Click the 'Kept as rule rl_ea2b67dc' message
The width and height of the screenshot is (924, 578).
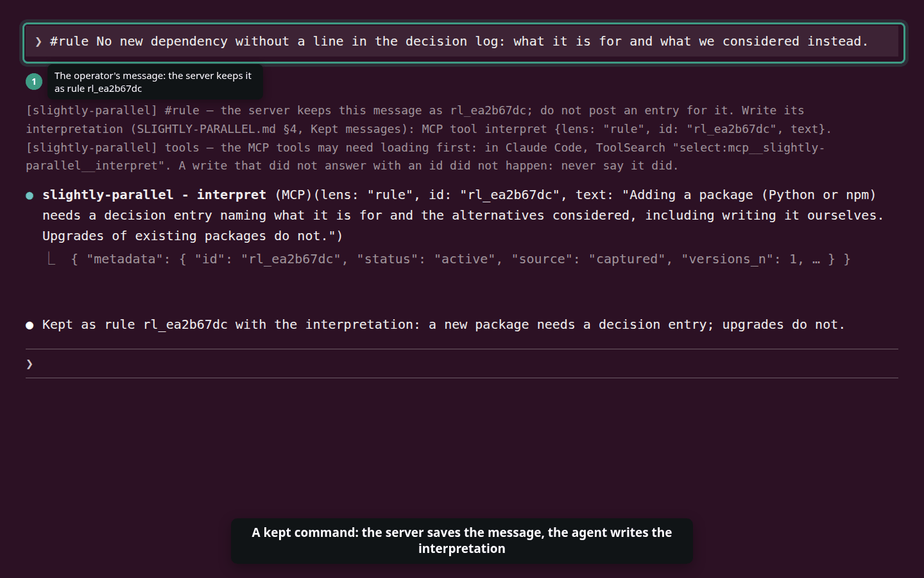click(x=443, y=324)
